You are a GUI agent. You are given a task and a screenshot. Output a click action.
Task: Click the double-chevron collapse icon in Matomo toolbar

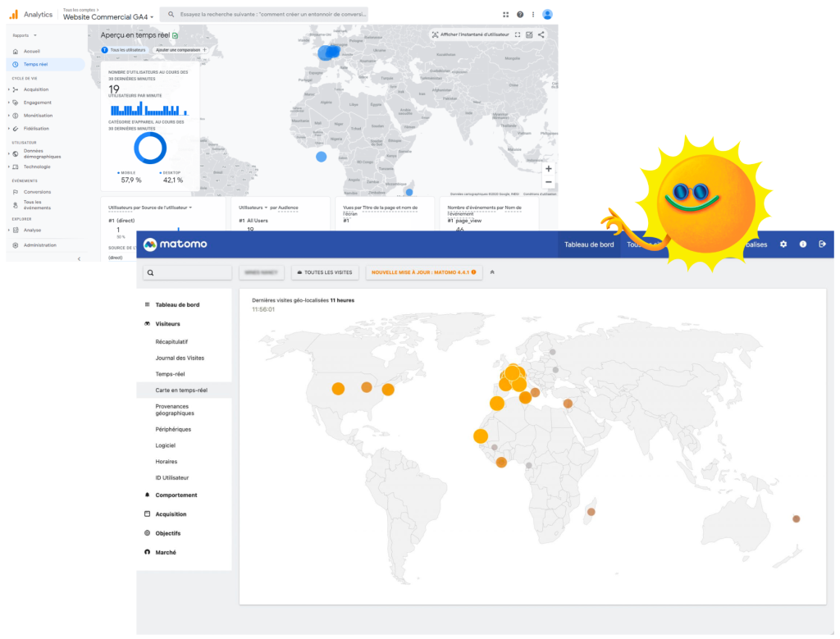(492, 272)
